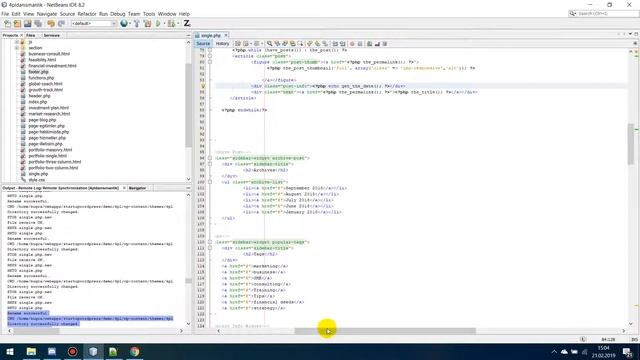This screenshot has height=360, width=640.
Task: Click the red Start Macro Recording icon
Action: 352,44
